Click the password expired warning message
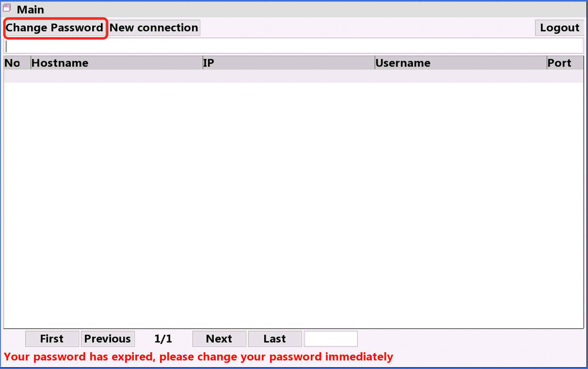 pyautogui.click(x=198, y=357)
